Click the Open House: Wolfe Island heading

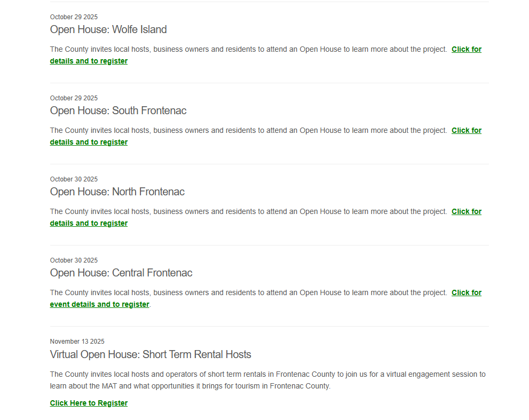click(x=108, y=30)
